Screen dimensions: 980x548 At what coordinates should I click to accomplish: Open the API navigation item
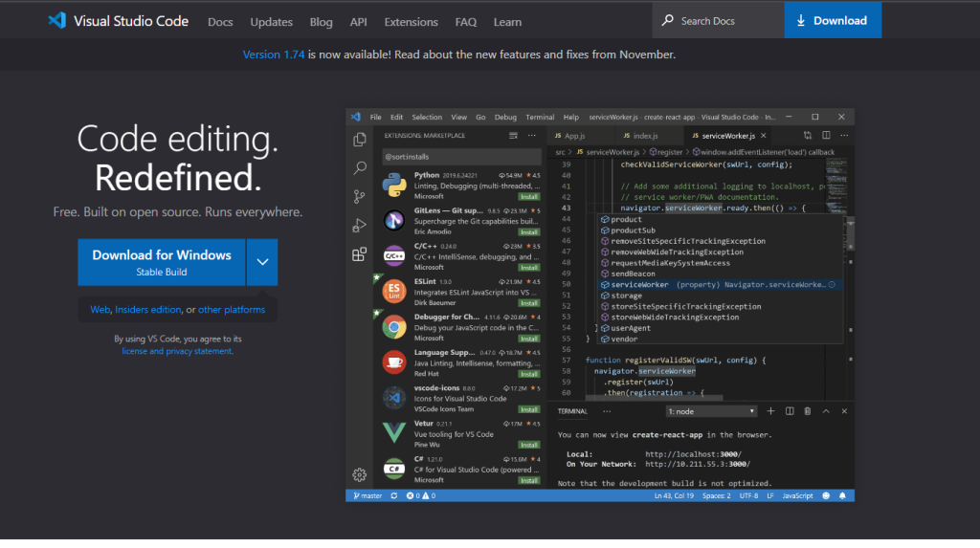coord(358,22)
